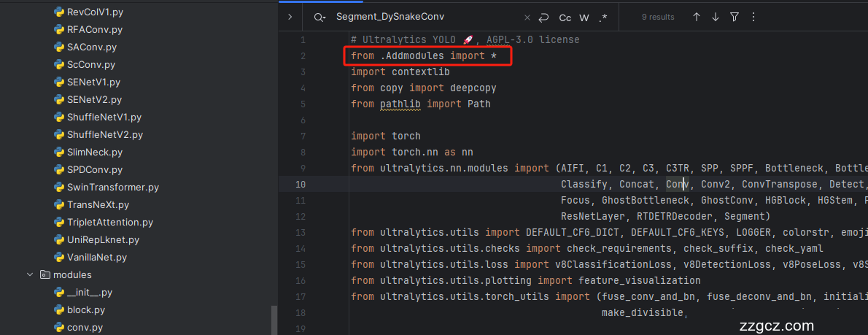Image resolution: width=868 pixels, height=335 pixels.
Task: Go to previous occurrence arrow
Action: click(697, 17)
